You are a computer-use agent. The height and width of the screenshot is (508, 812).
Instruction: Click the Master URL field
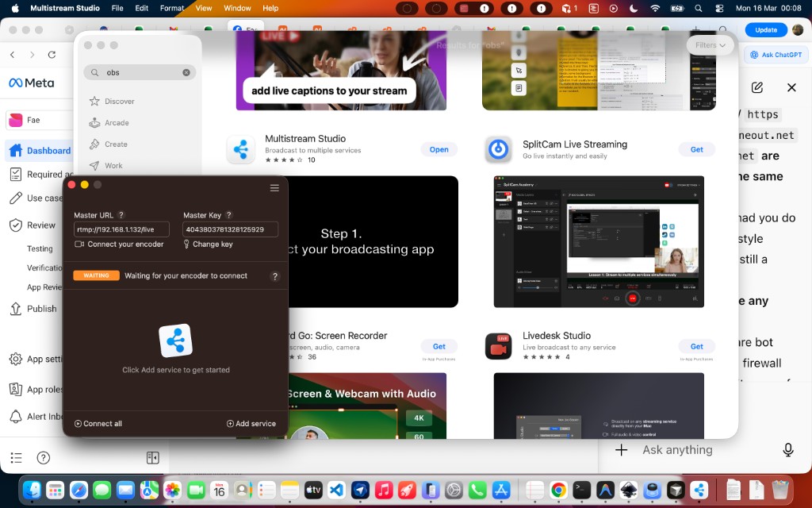[x=121, y=229]
